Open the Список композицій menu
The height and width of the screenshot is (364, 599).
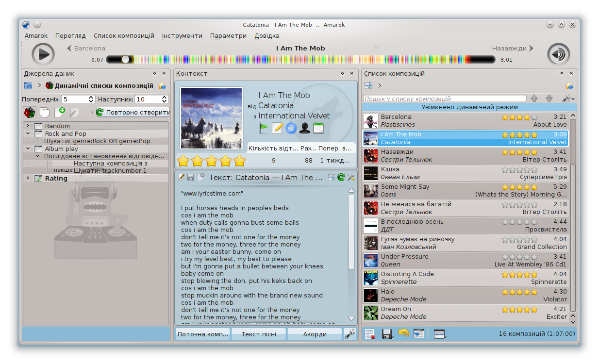[x=124, y=35]
